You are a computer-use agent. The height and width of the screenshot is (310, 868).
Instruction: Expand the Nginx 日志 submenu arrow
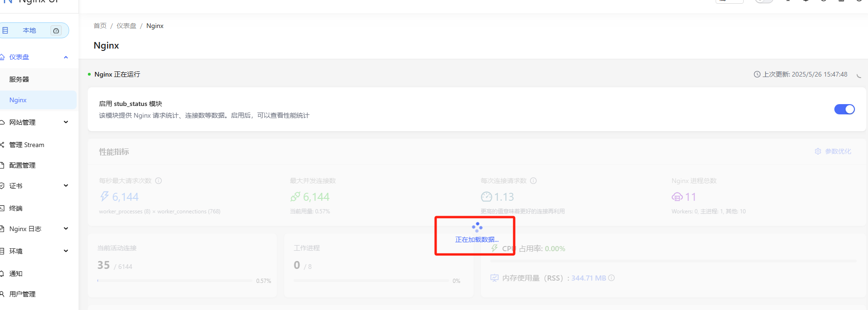[x=66, y=229]
